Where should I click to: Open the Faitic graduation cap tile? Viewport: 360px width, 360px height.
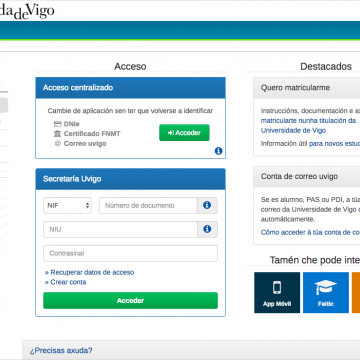pyautogui.click(x=326, y=293)
